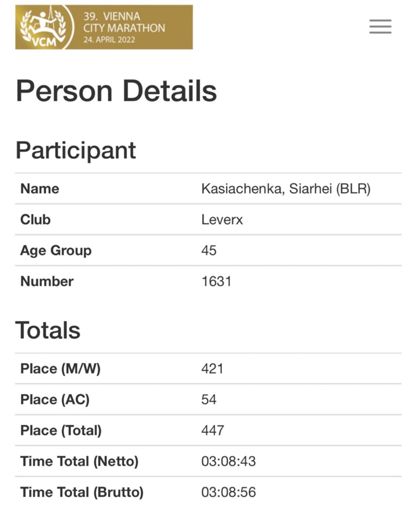Screen dimensions: 415x512
Task: Click the Age Group value 45
Action: [209, 250]
